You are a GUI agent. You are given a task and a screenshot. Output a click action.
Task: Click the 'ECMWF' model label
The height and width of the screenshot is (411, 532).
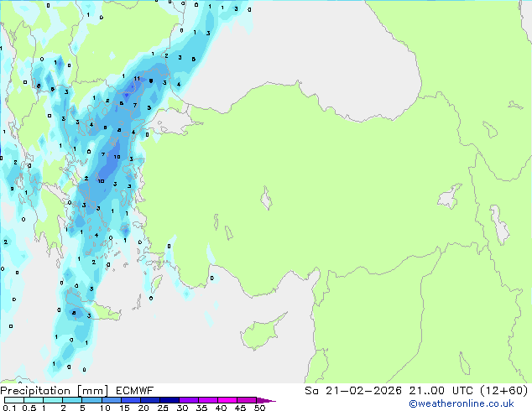(134, 391)
